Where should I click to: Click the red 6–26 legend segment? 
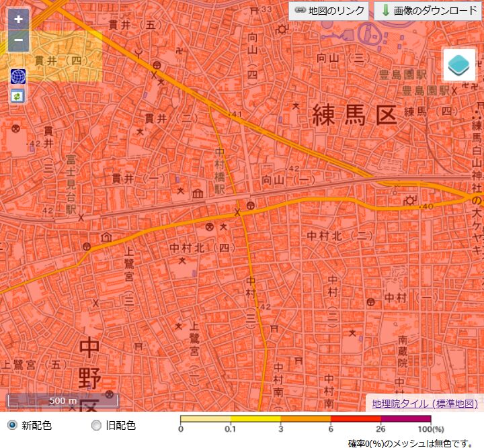click(x=356, y=419)
